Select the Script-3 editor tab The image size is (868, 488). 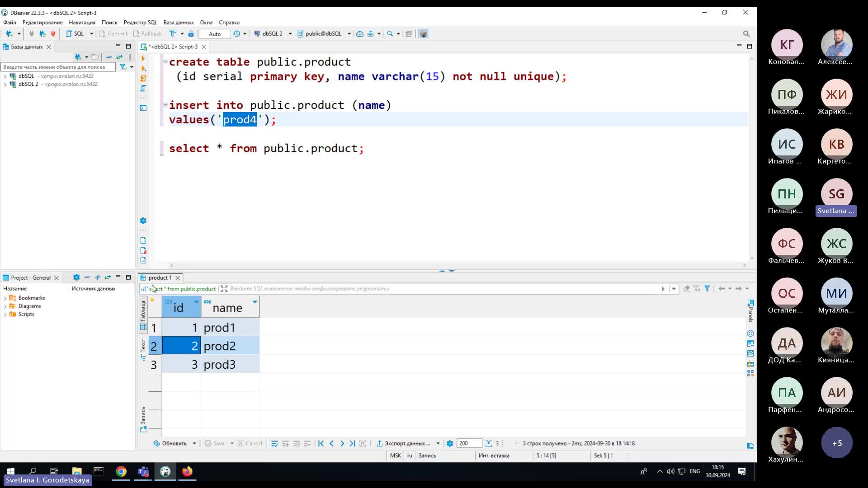point(173,47)
